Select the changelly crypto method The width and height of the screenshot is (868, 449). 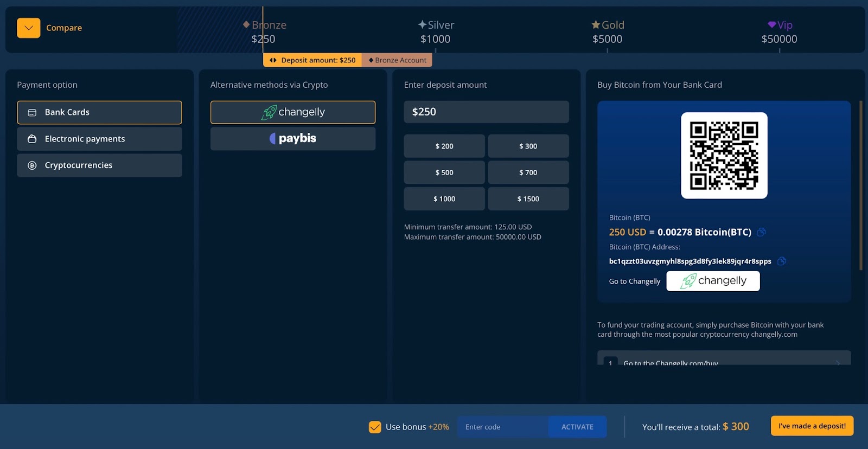(x=293, y=112)
